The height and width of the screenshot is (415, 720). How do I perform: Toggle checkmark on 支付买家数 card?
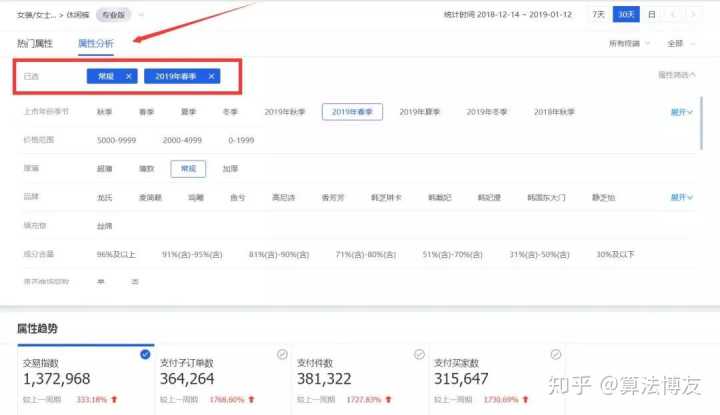[556, 354]
